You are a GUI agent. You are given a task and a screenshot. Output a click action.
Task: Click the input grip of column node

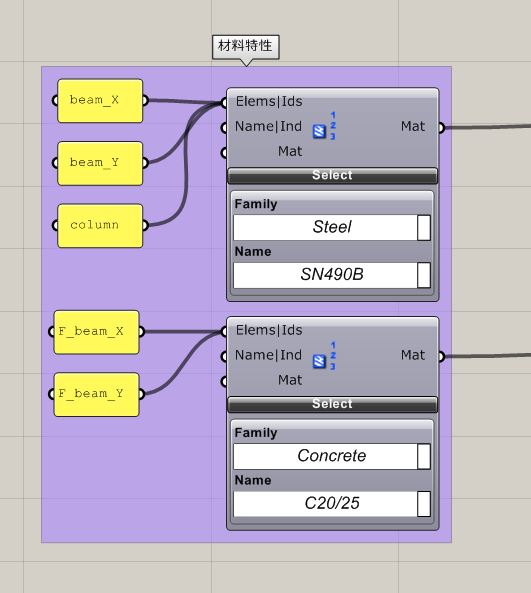pos(55,226)
